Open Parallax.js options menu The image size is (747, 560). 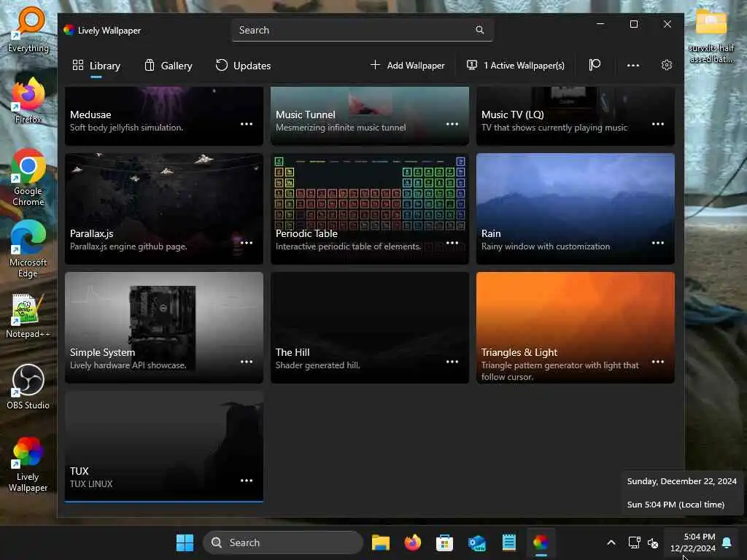click(x=247, y=243)
